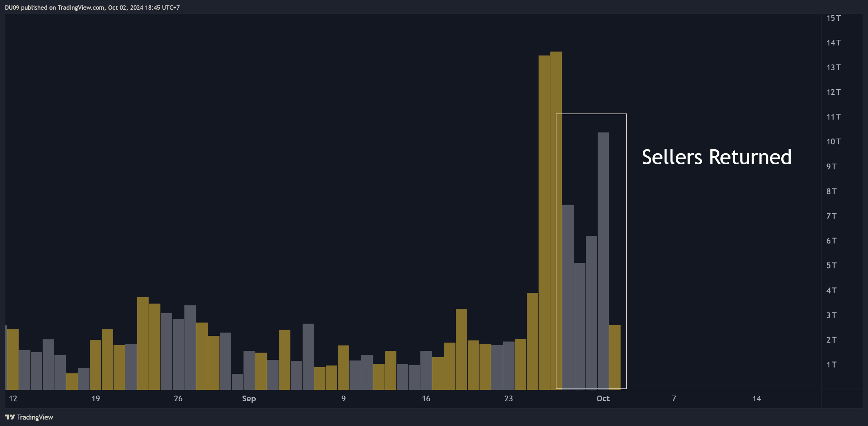Select the tallest gold volume bar near 14T
Viewport: 868px width, 426px height.
(x=556, y=221)
